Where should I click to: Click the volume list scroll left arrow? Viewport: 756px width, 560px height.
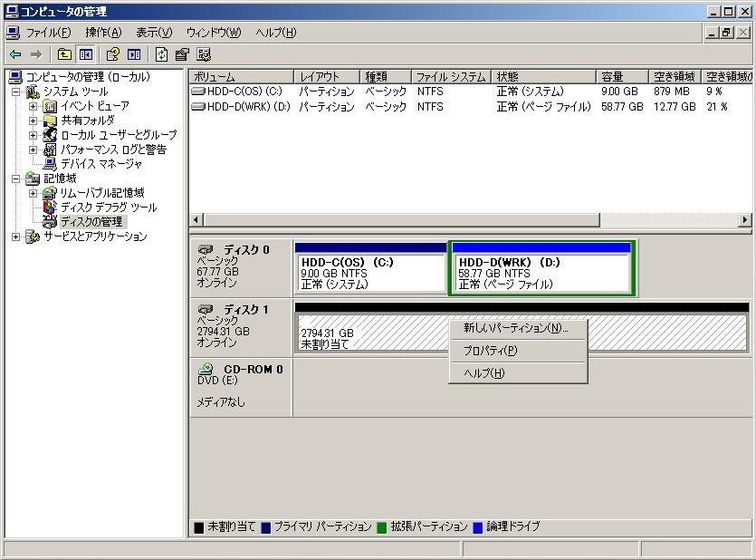196,220
